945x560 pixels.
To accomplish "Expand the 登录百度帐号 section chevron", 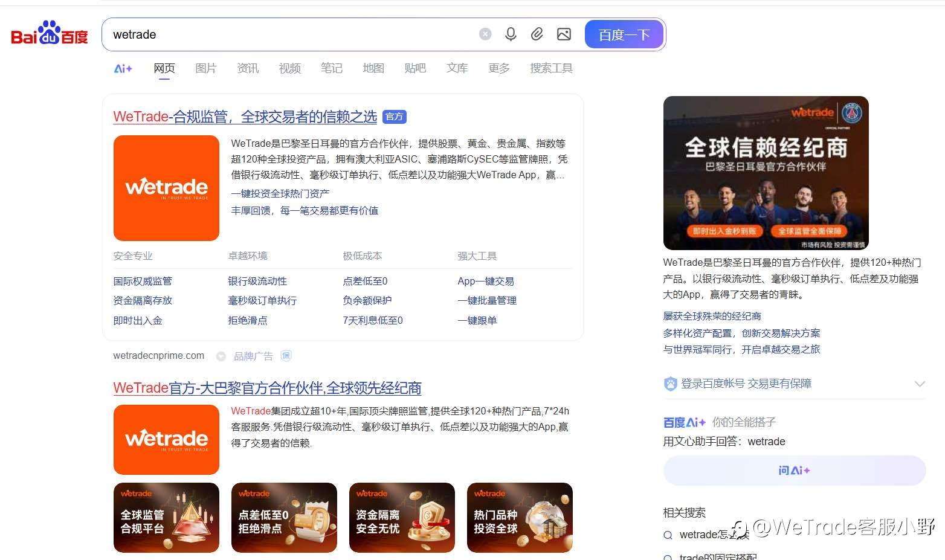I will point(920,384).
